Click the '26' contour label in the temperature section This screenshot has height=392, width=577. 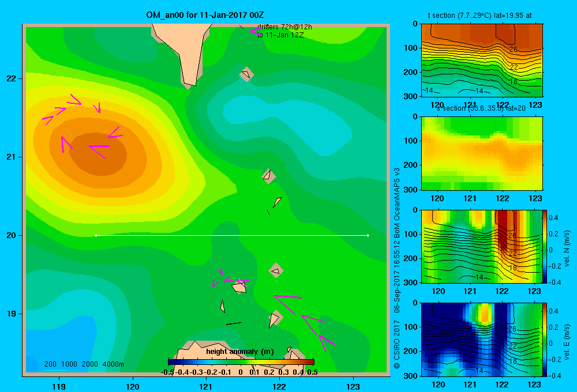click(x=514, y=49)
